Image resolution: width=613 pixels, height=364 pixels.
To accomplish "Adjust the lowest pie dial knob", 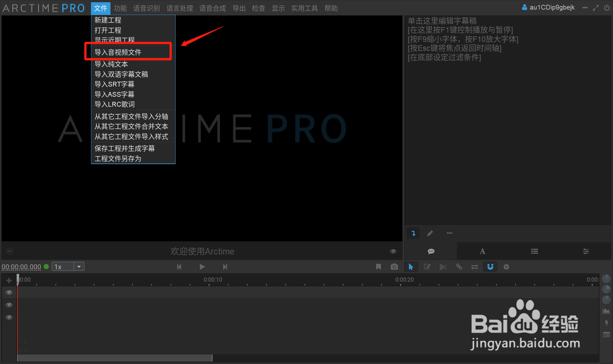I will [x=606, y=300].
